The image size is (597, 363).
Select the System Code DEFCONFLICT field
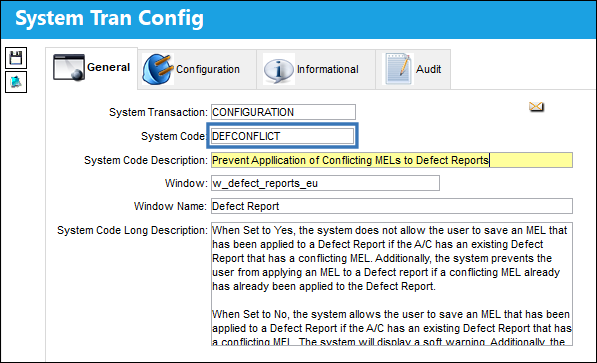tap(282, 136)
